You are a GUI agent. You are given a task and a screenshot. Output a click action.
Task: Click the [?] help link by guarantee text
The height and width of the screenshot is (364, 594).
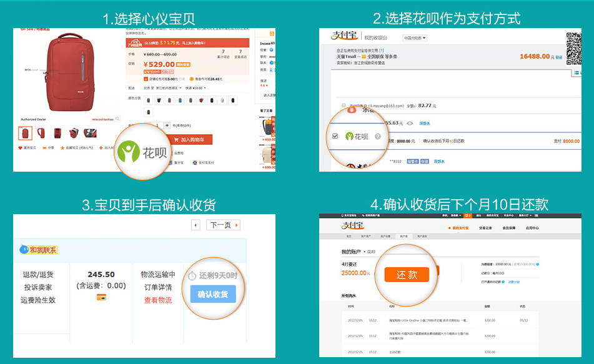click(382, 51)
